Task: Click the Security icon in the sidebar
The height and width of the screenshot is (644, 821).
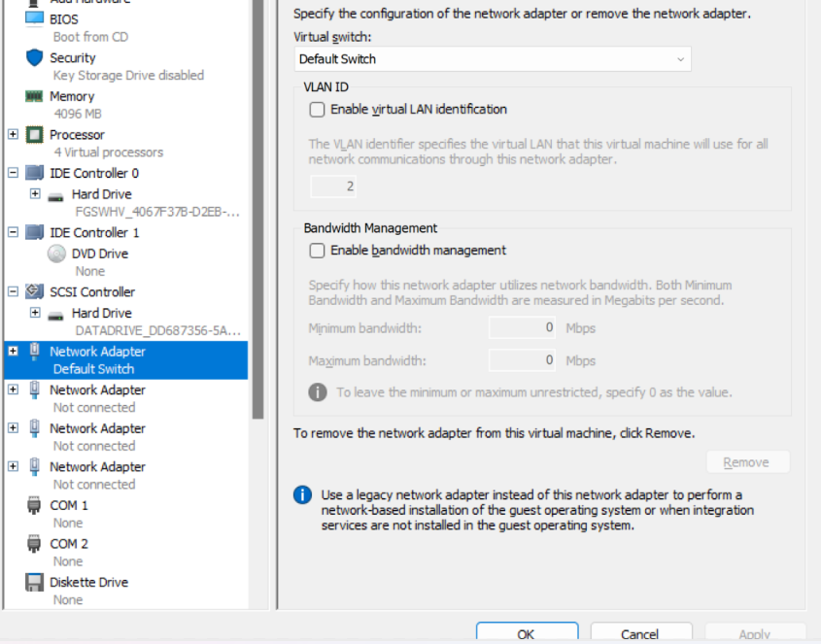Action: point(32,57)
